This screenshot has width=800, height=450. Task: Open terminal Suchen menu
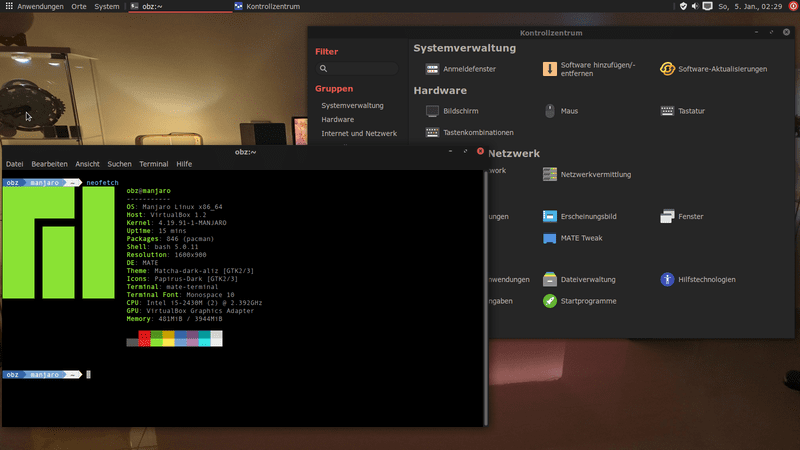coord(119,164)
